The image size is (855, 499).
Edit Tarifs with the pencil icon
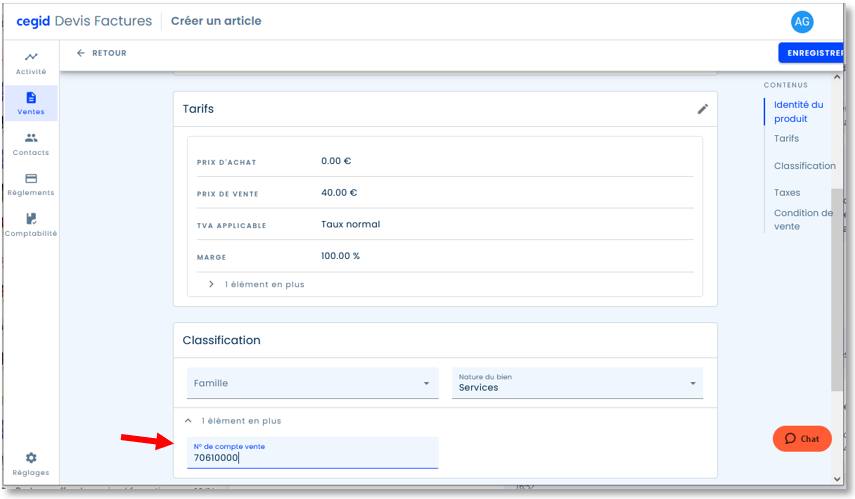point(703,109)
